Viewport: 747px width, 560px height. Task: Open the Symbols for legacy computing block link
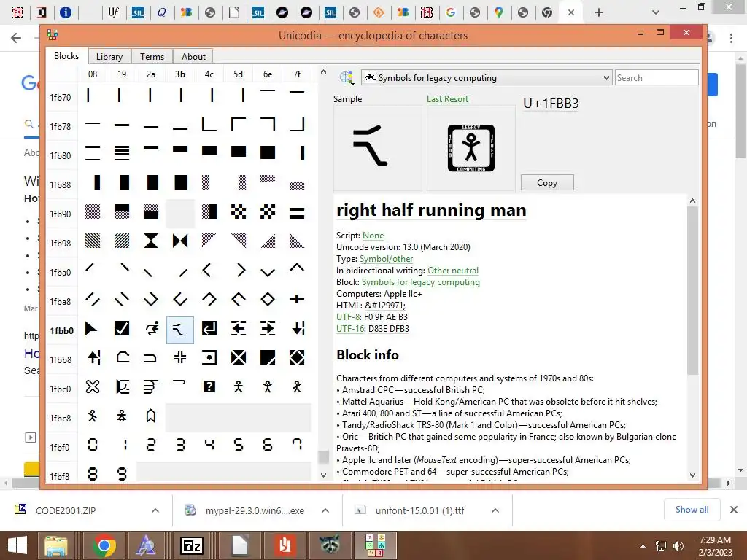421,282
